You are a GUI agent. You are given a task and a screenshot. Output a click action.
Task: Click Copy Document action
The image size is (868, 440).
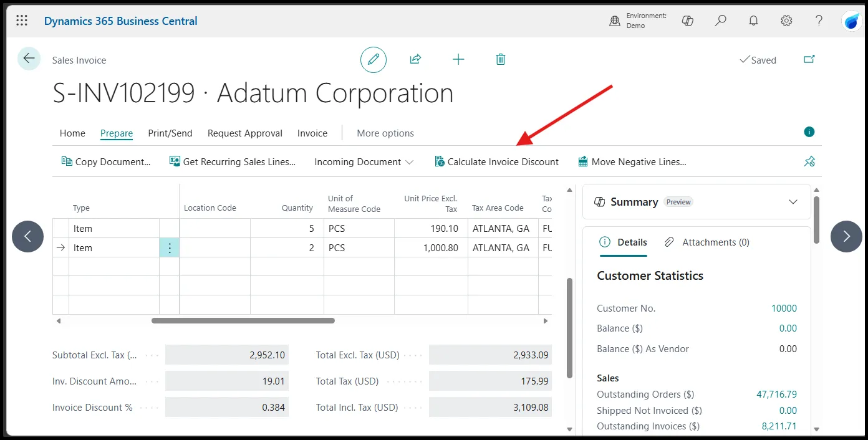106,161
